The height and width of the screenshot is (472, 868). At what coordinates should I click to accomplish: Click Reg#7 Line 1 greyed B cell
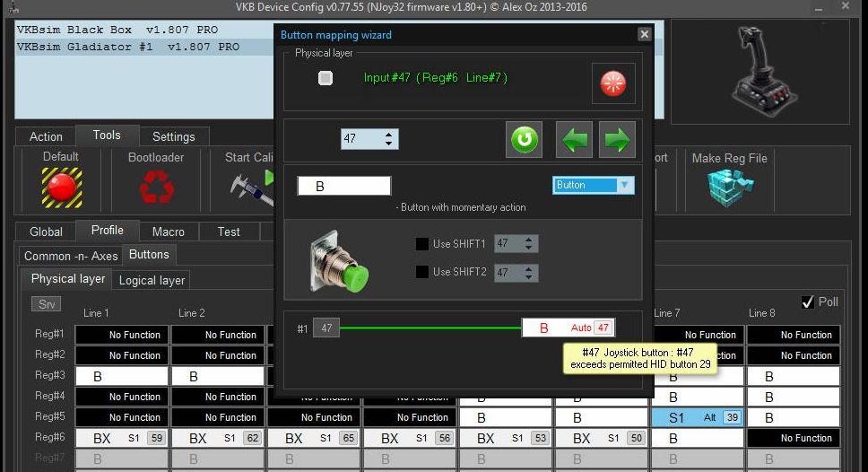[122, 459]
